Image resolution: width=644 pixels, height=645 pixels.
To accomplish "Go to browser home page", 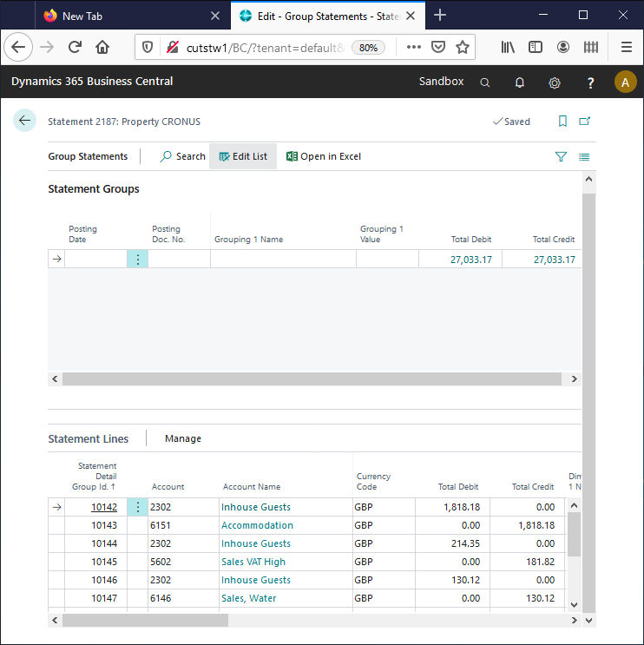I will pos(102,47).
